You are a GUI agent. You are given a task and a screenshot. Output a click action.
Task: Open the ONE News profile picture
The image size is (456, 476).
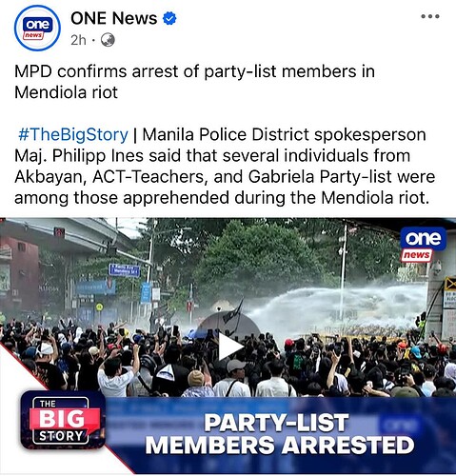coord(37,28)
